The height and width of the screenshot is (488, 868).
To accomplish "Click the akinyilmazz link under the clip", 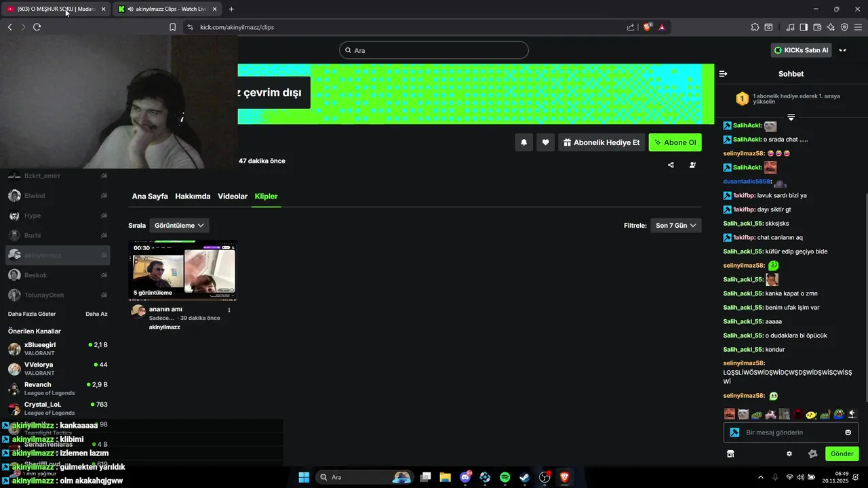I will coord(164,327).
